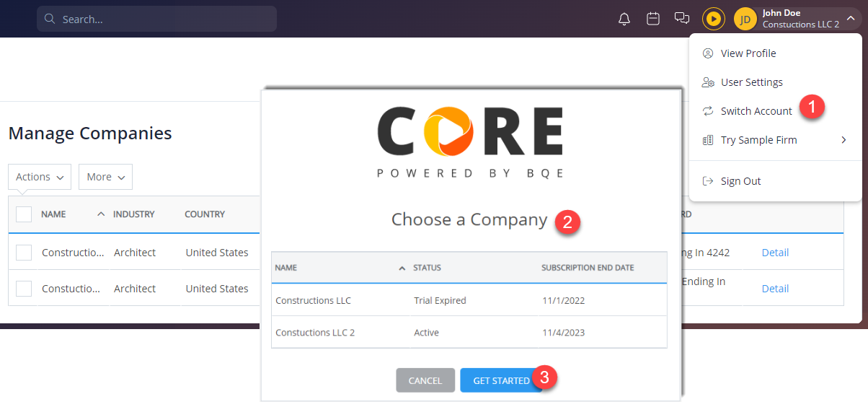Screen dimensions: 868x402
Task: Select Constructions LLC in dialog
Action: pos(314,300)
